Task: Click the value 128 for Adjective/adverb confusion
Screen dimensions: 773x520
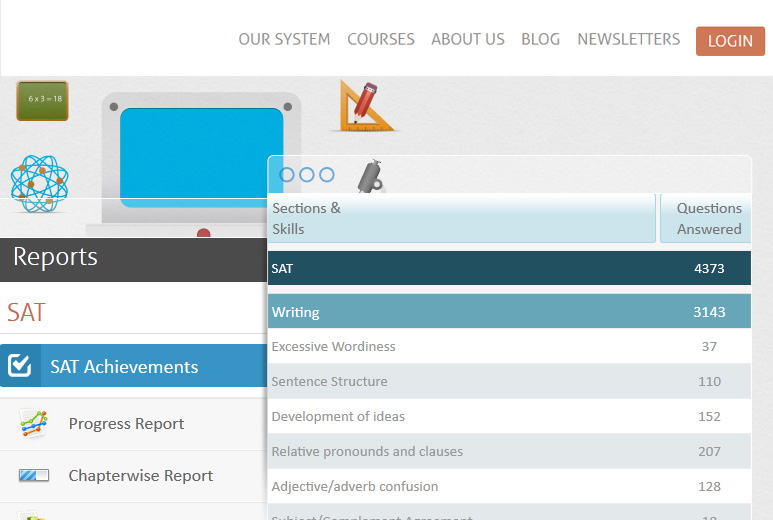Action: tap(709, 486)
